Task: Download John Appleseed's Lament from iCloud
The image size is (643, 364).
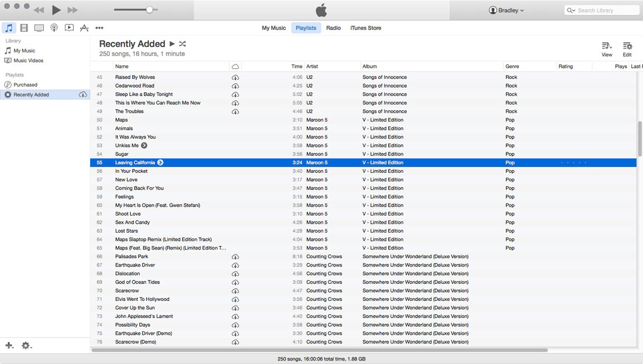Action: click(236, 317)
